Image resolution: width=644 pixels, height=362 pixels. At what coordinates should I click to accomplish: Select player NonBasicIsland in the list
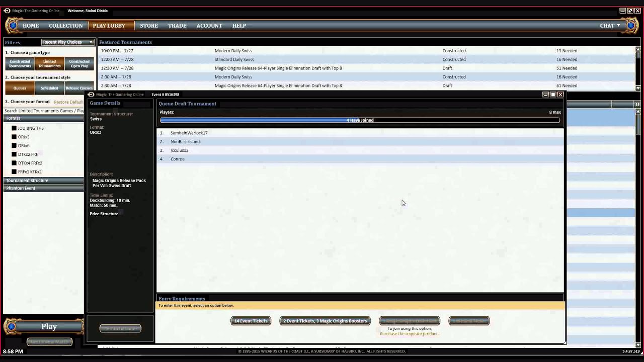click(x=360, y=142)
